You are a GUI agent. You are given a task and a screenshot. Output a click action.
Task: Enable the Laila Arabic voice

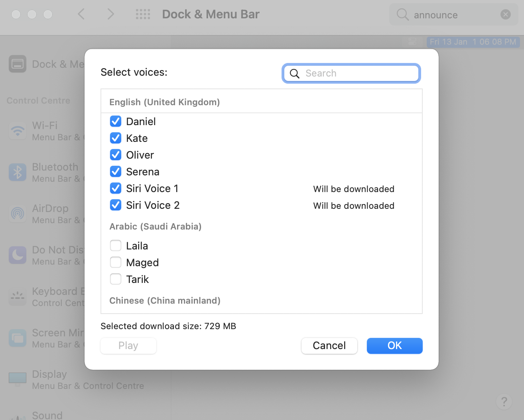pos(116,245)
